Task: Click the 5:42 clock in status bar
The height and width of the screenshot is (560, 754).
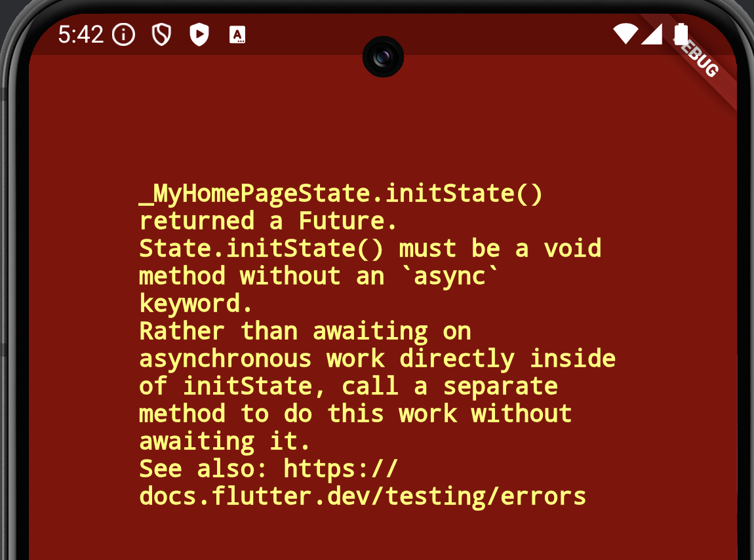Action: click(81, 35)
